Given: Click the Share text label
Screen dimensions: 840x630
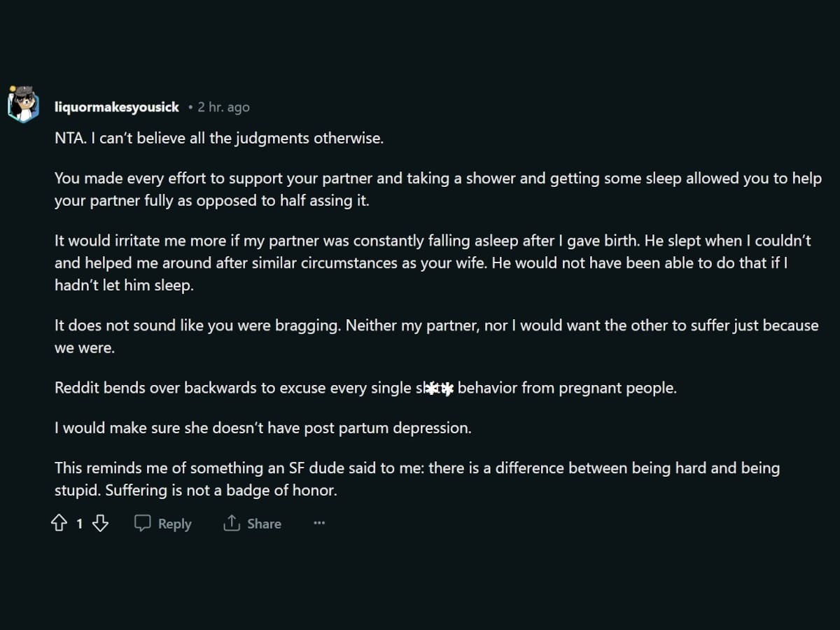Looking at the screenshot, I should coord(264,524).
